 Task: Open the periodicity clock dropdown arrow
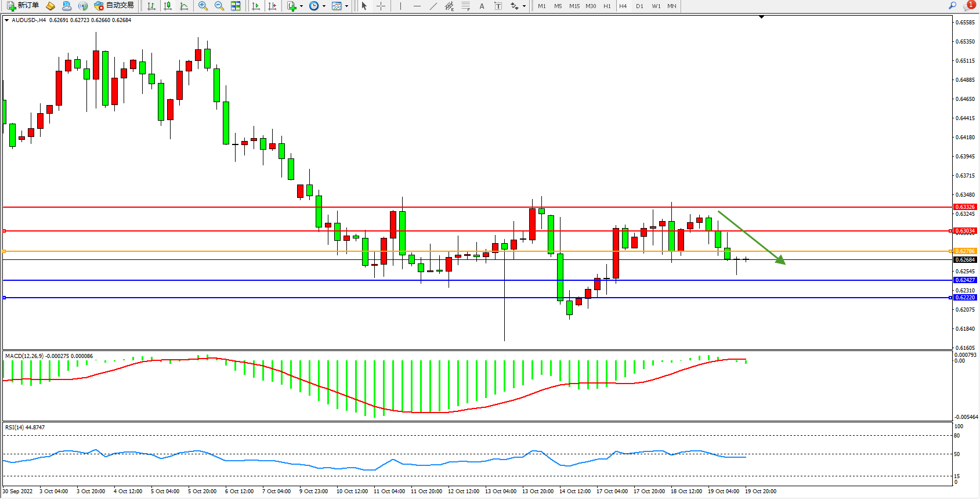coord(324,6)
